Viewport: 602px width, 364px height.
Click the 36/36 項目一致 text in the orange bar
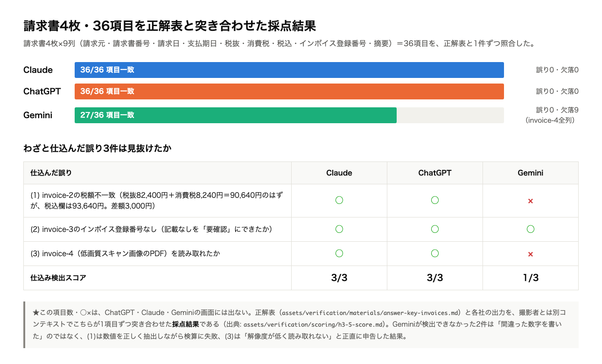pyautogui.click(x=107, y=91)
